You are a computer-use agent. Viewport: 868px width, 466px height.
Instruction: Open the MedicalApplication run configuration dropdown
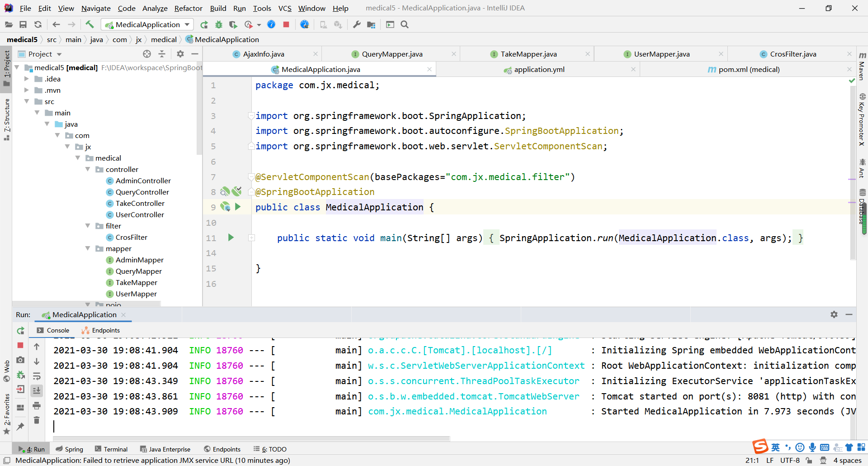pos(148,24)
